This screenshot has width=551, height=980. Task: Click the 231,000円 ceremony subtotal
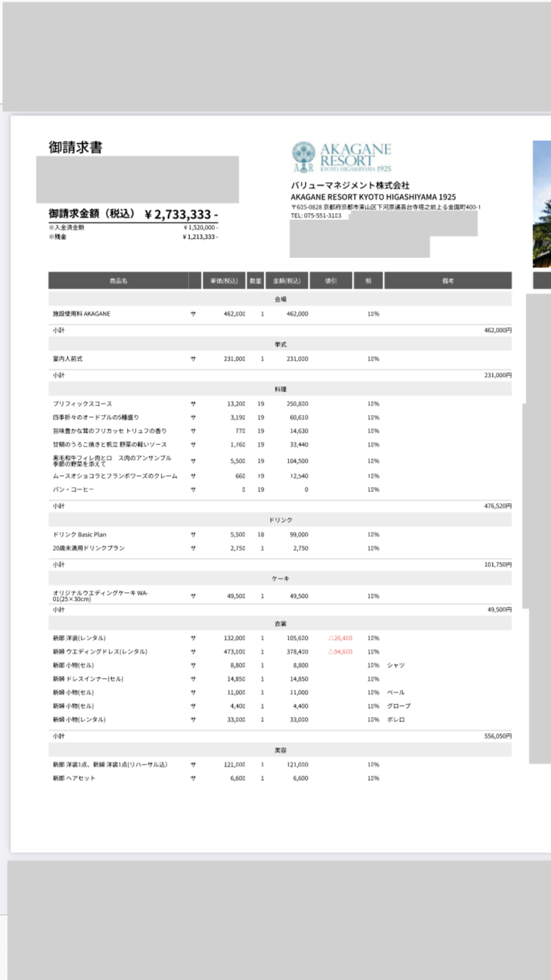[x=497, y=375]
